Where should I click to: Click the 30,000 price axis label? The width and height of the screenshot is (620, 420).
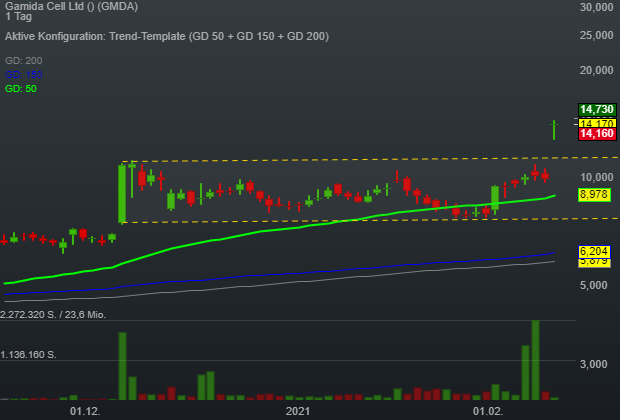[x=596, y=7]
